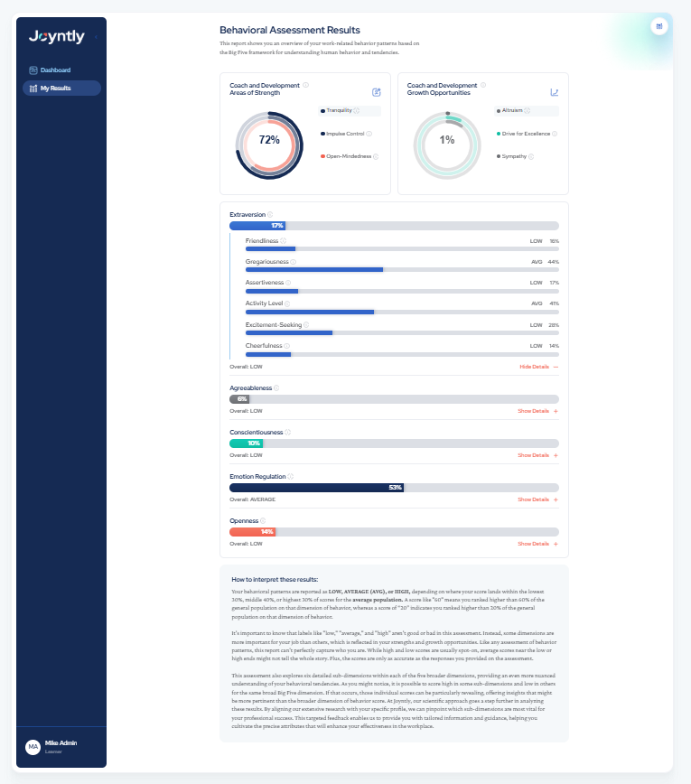Click the info icon beside Tranquility
The image size is (691, 784).
point(356,111)
